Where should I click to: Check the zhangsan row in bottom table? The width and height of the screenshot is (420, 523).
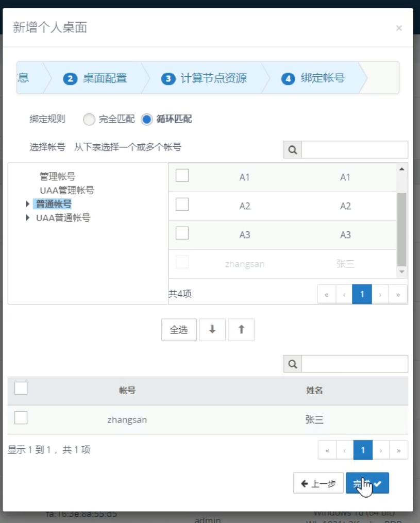[21, 418]
